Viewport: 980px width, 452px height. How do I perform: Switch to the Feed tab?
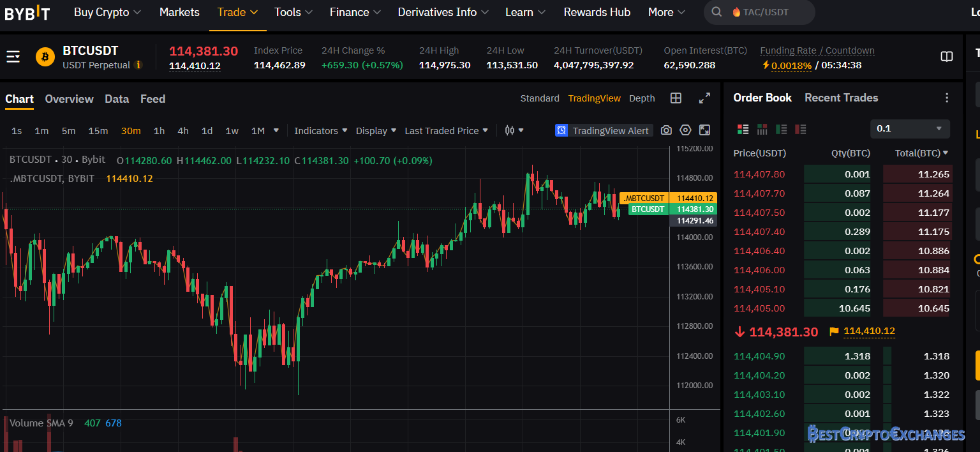pos(152,99)
